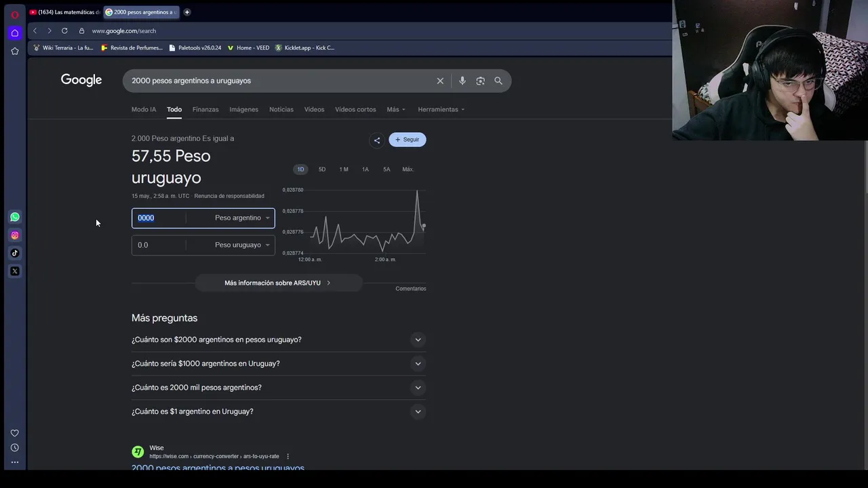The height and width of the screenshot is (488, 868).
Task: Select the 5D chart range
Action: (x=322, y=169)
